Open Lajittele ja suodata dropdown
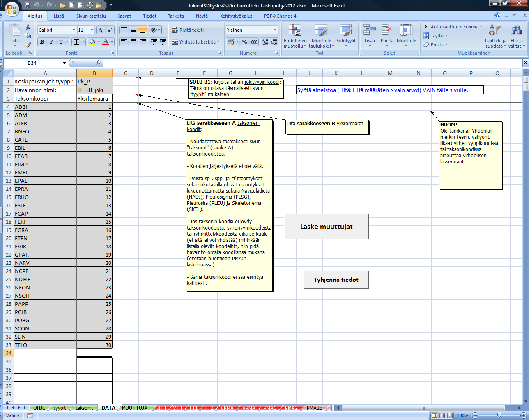The width and height of the screenshot is (529, 420). 495,36
